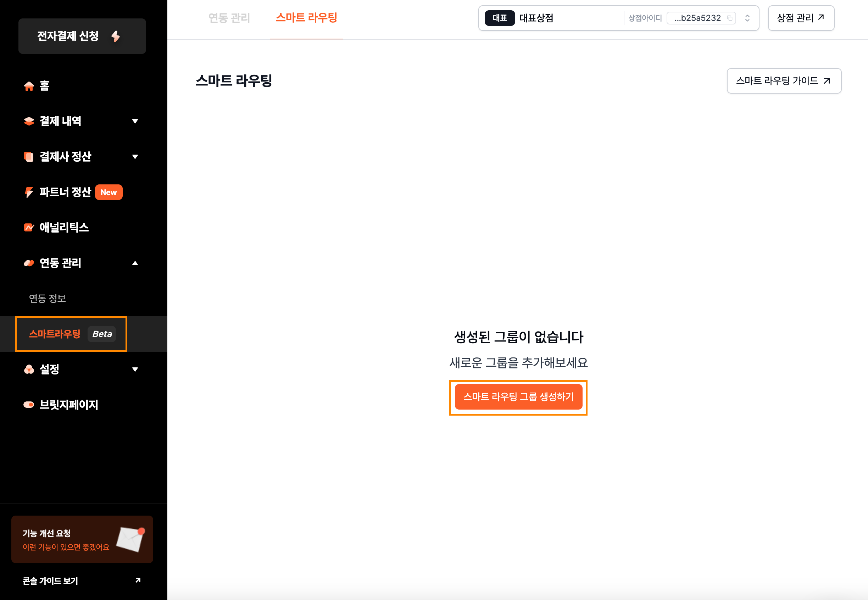The image size is (868, 600).
Task: Click the 전자결제 신청 banner button
Action: pyautogui.click(x=82, y=36)
